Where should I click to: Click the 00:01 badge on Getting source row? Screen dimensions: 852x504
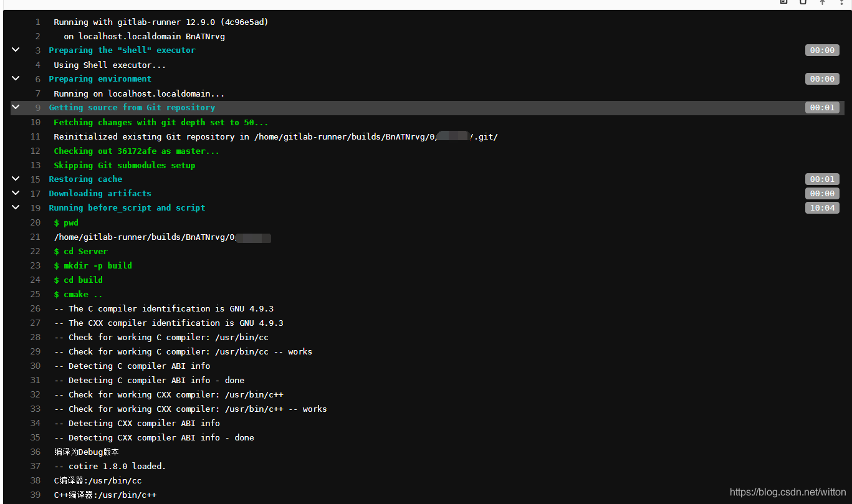(822, 108)
